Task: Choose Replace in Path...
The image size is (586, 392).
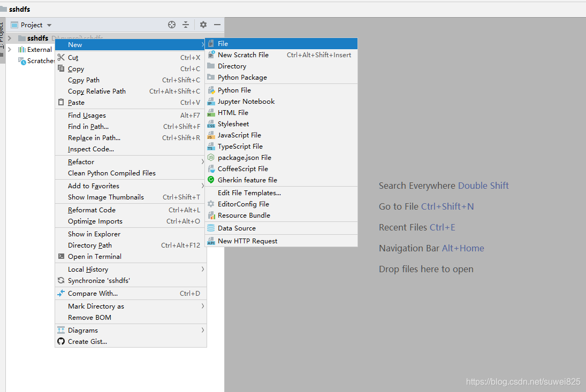Action: pyautogui.click(x=131, y=138)
